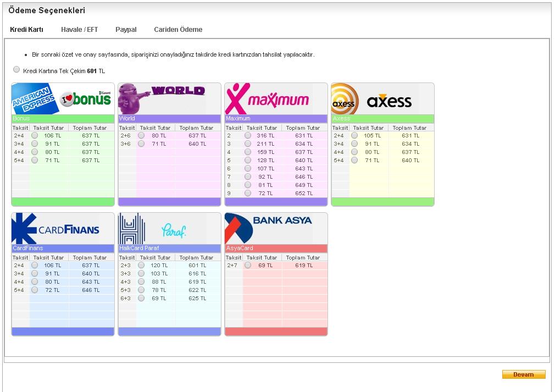Click the Devam button
This screenshot has width=555, height=392.
tap(524, 374)
